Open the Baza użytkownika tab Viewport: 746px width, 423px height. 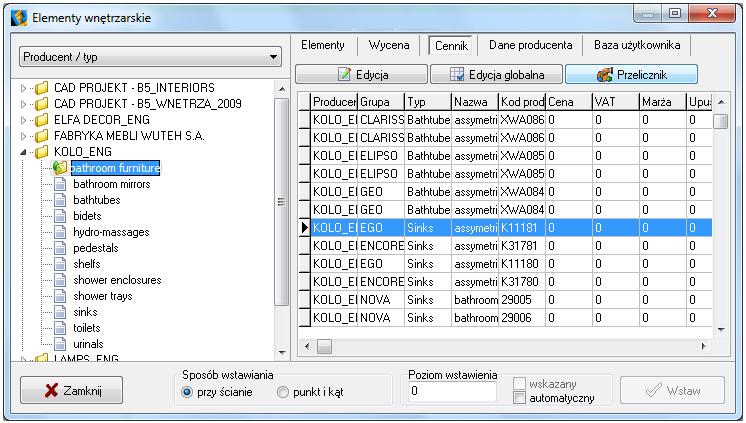[x=637, y=45]
